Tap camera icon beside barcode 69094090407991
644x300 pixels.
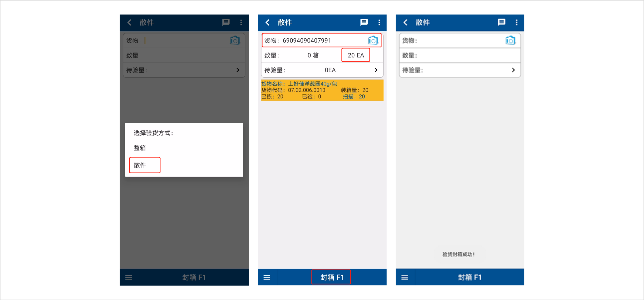(x=373, y=40)
